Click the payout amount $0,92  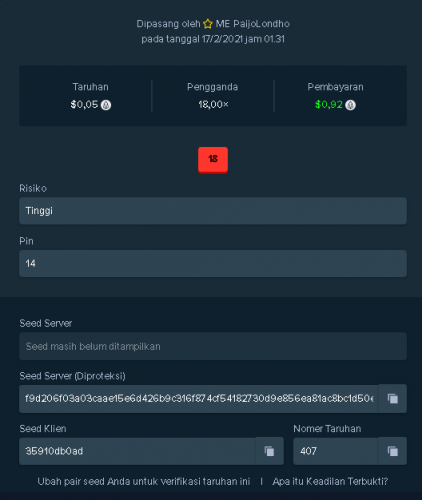(x=329, y=105)
